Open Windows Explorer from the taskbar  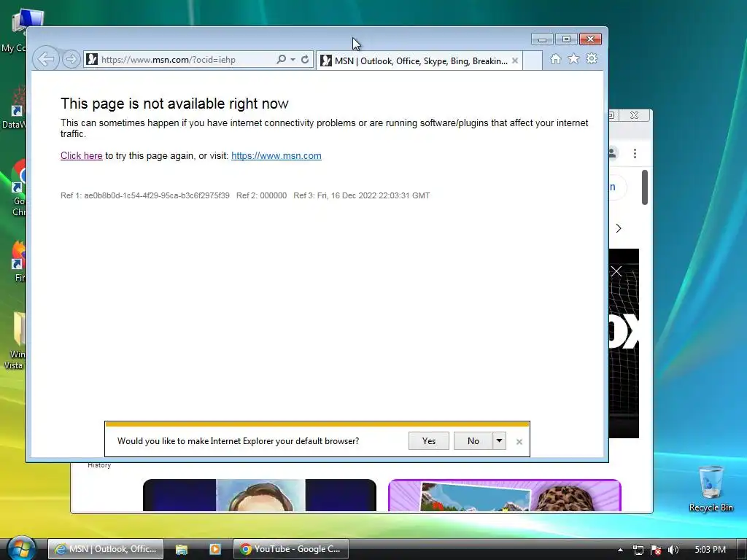click(182, 550)
